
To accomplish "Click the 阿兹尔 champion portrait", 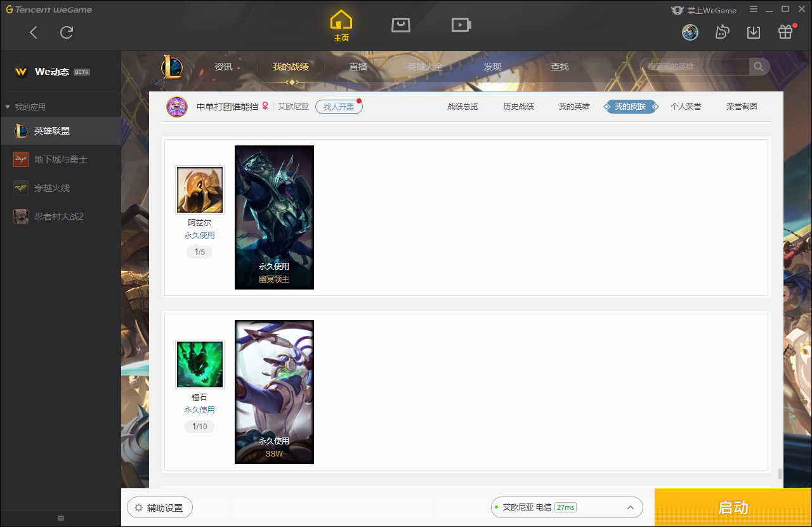I will tap(200, 190).
